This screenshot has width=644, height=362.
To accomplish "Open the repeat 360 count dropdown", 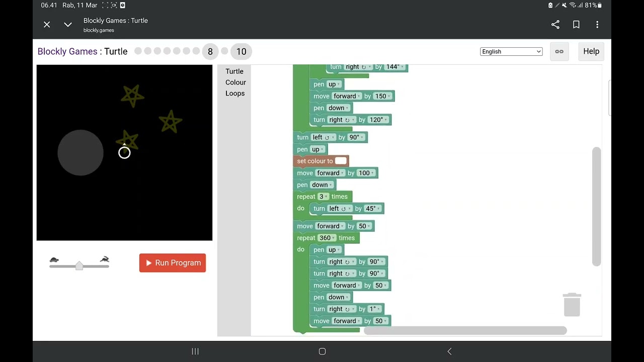I will 327,238.
